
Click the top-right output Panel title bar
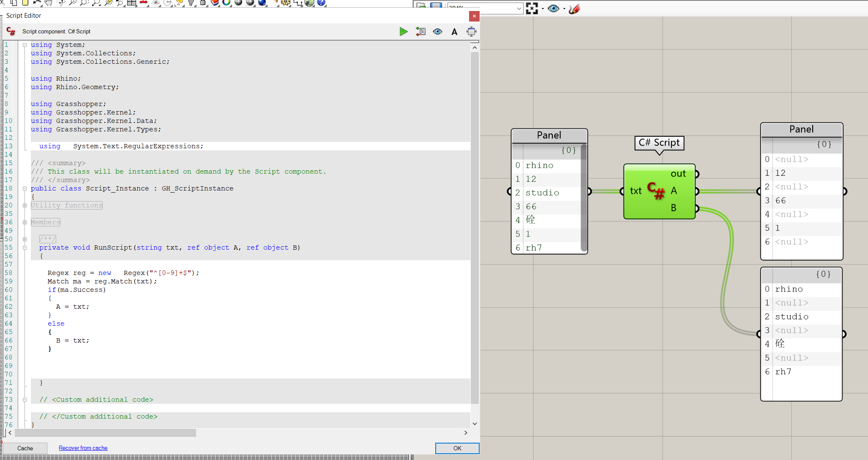[x=802, y=129]
